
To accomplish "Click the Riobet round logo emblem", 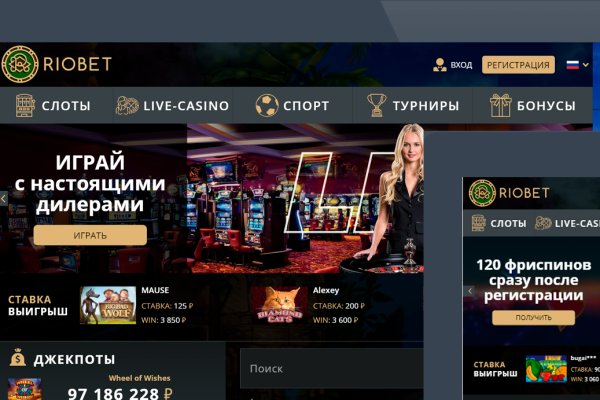I will pos(20,64).
